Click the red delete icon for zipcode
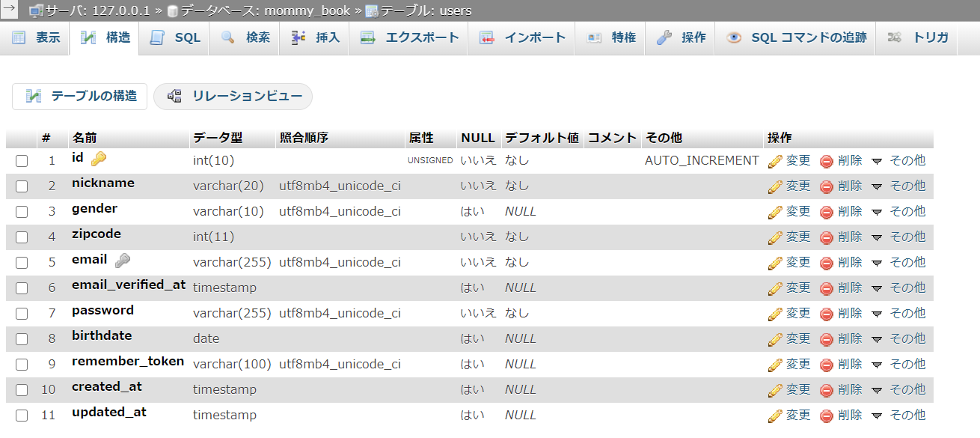This screenshot has height=438, width=980. pyautogui.click(x=827, y=237)
